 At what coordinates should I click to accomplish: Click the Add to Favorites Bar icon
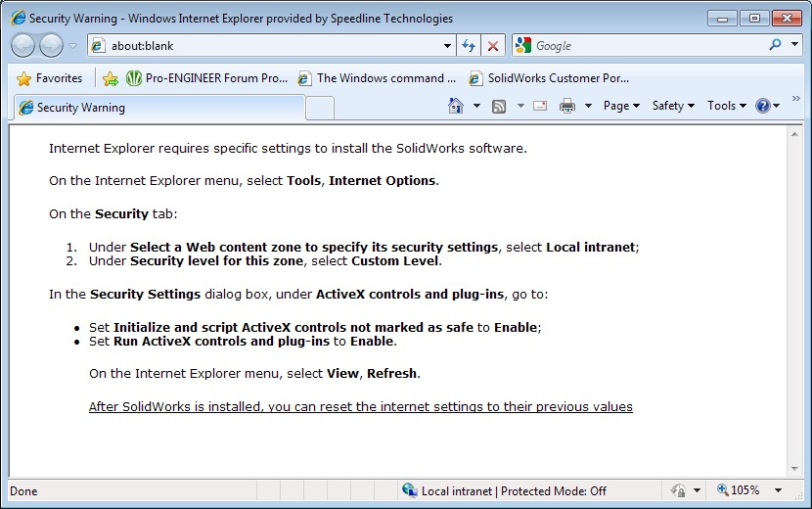click(x=110, y=78)
